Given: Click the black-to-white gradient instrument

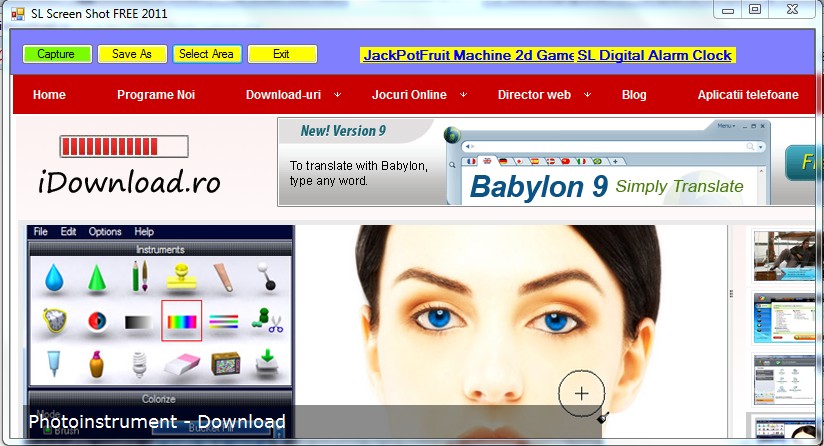Looking at the screenshot, I should click(139, 321).
